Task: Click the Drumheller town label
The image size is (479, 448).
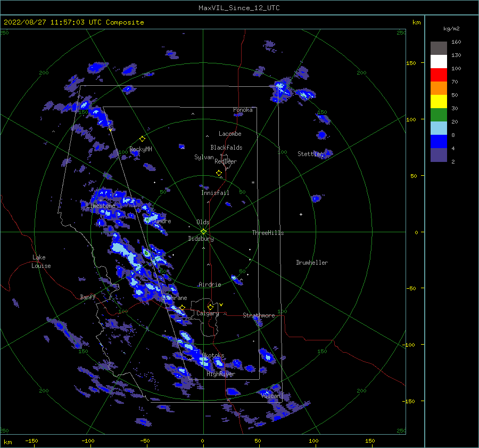Action: click(x=312, y=263)
